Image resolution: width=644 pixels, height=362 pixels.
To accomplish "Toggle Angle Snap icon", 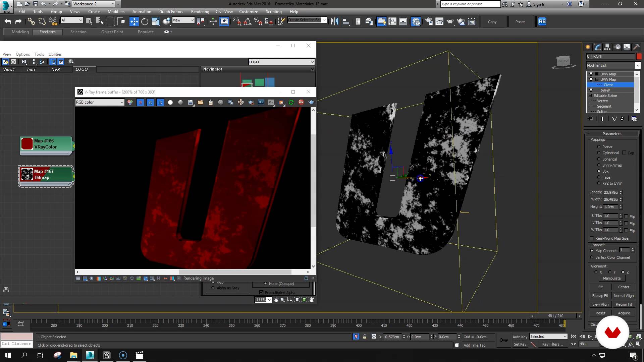I will 247,21.
